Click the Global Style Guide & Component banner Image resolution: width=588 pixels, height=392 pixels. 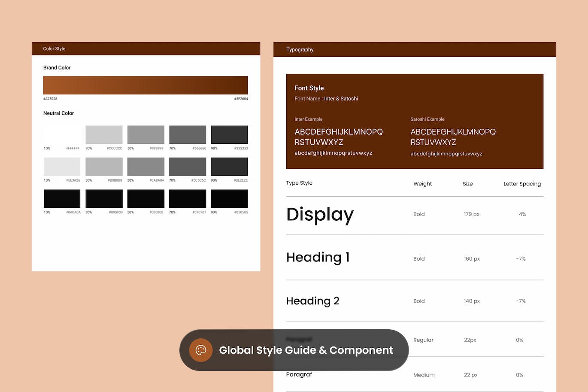point(294,350)
